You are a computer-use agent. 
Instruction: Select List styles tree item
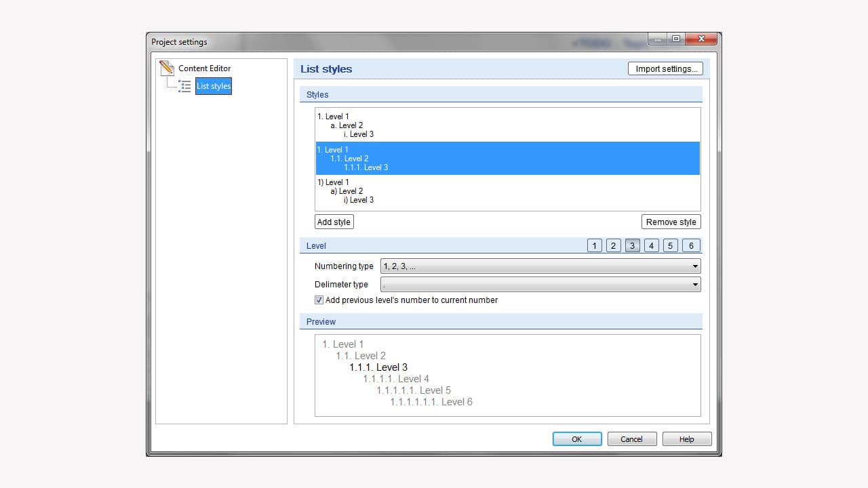[x=214, y=86]
